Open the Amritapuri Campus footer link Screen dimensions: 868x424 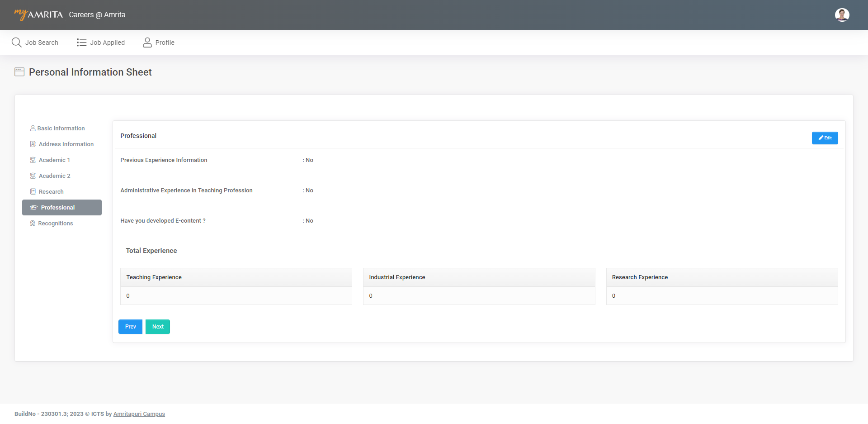point(139,414)
